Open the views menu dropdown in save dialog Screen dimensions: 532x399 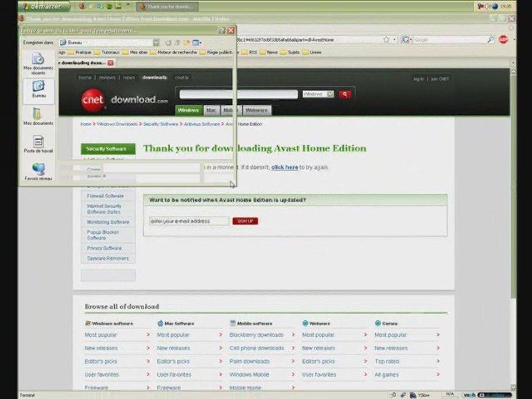point(197,43)
